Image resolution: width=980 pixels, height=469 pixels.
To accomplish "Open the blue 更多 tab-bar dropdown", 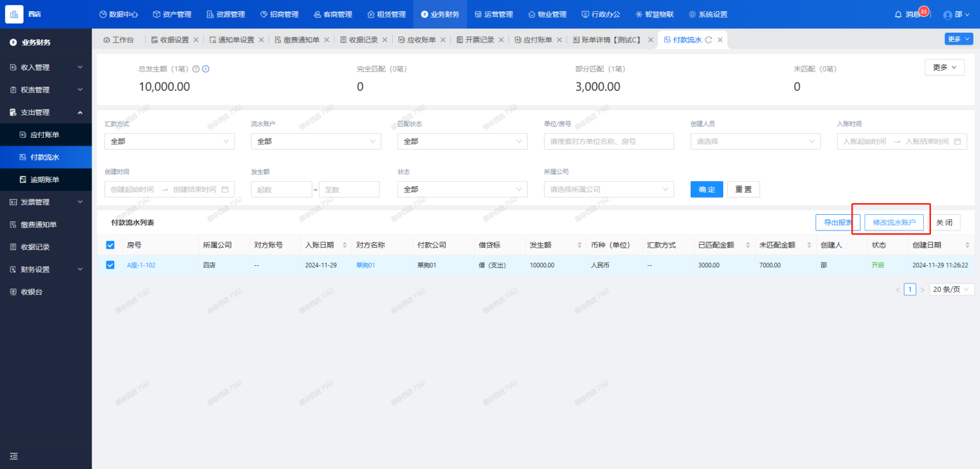I will click(x=958, y=39).
